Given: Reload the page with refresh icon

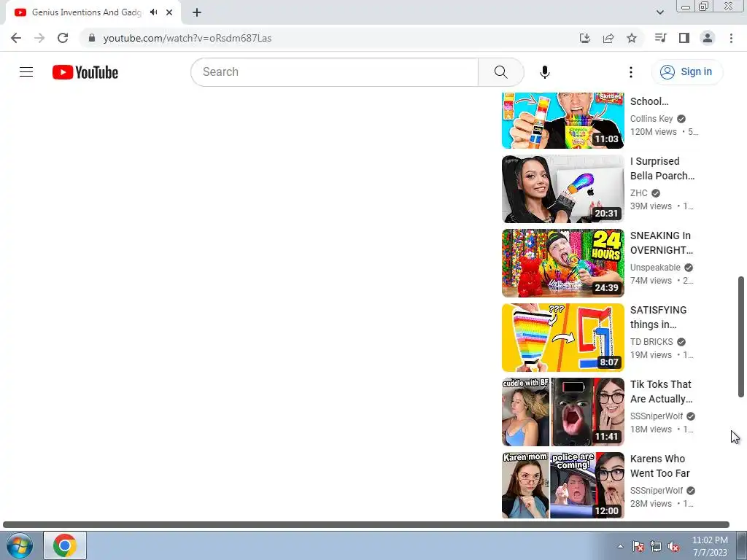Looking at the screenshot, I should coord(63,38).
